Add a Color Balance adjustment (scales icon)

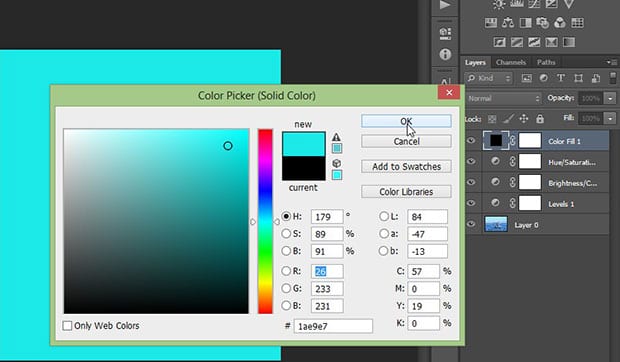[508, 23]
